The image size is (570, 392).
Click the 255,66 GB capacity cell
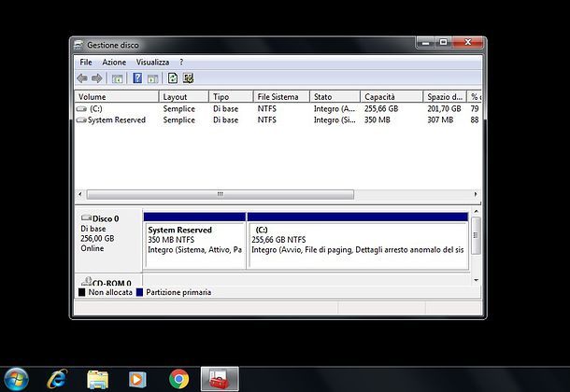pos(381,108)
